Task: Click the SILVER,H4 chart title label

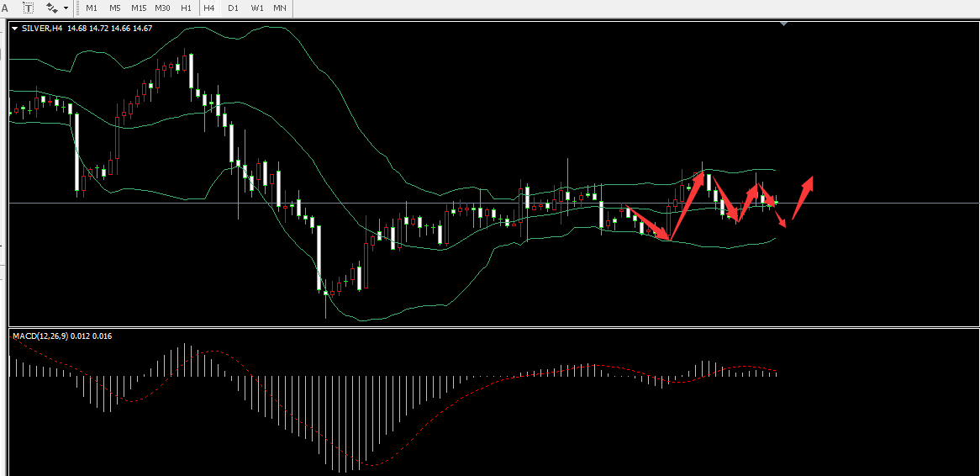Action: point(43,29)
